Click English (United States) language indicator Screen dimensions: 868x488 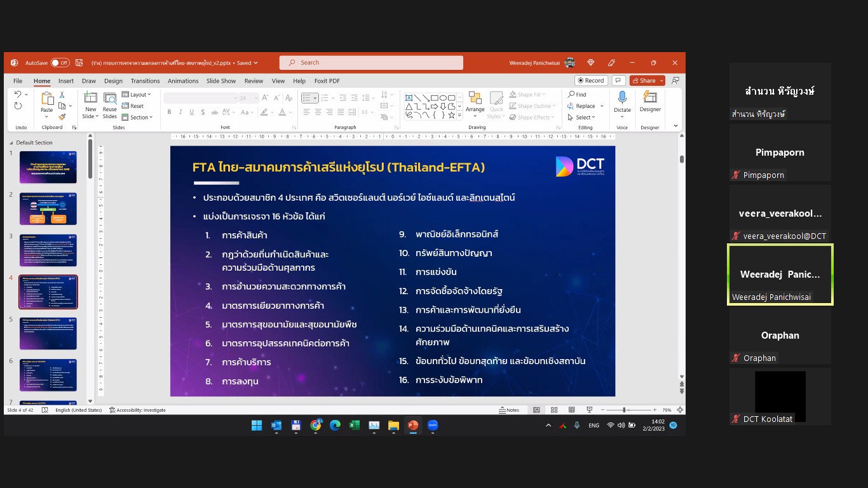[x=79, y=410]
